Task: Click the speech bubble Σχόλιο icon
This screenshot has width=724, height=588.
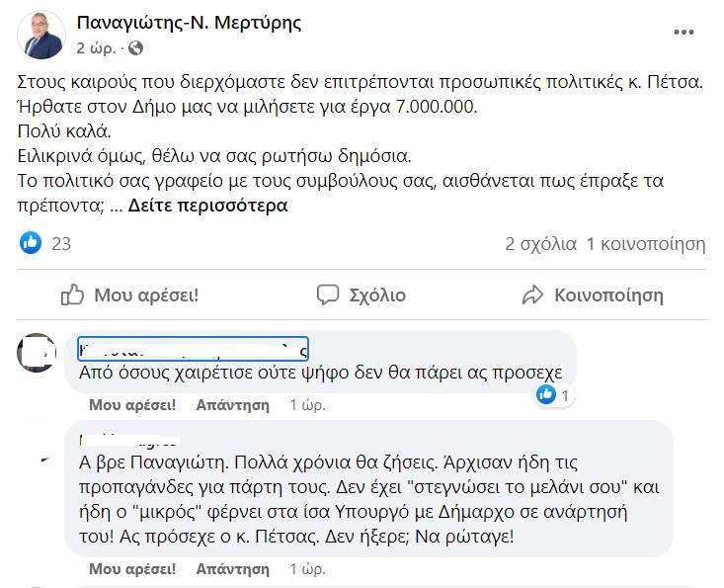Action: point(328,294)
